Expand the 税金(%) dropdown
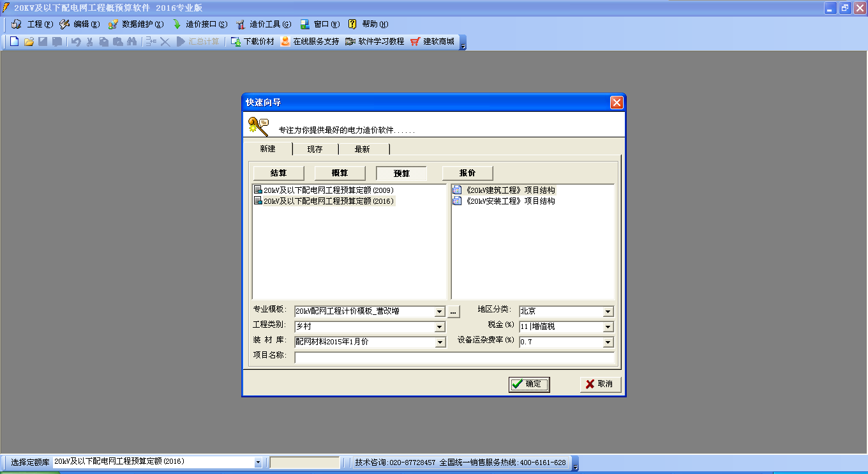Image resolution: width=868 pixels, height=474 pixels. pyautogui.click(x=608, y=327)
